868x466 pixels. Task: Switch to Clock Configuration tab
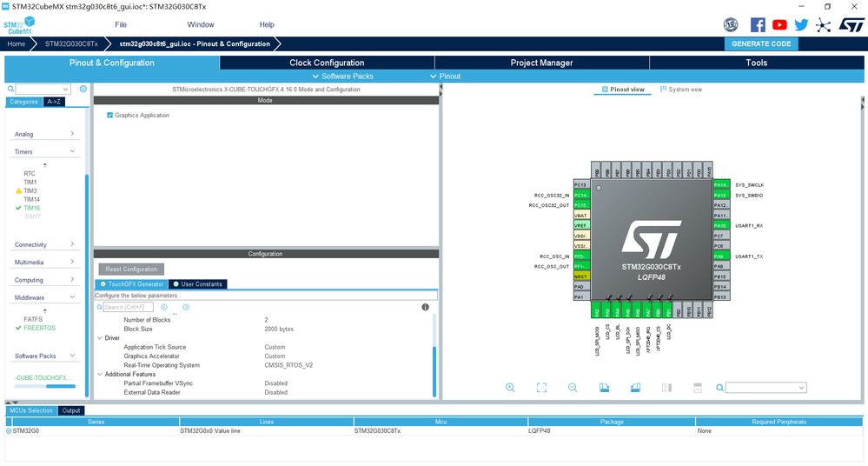[x=327, y=63]
